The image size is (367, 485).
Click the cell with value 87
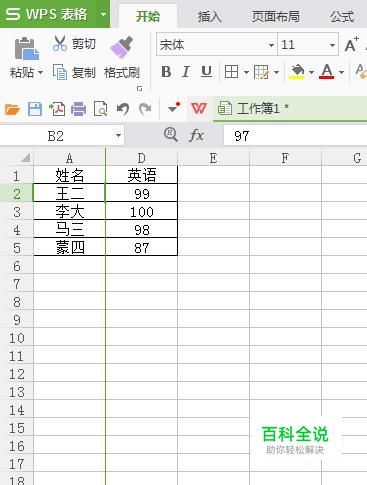pos(142,247)
